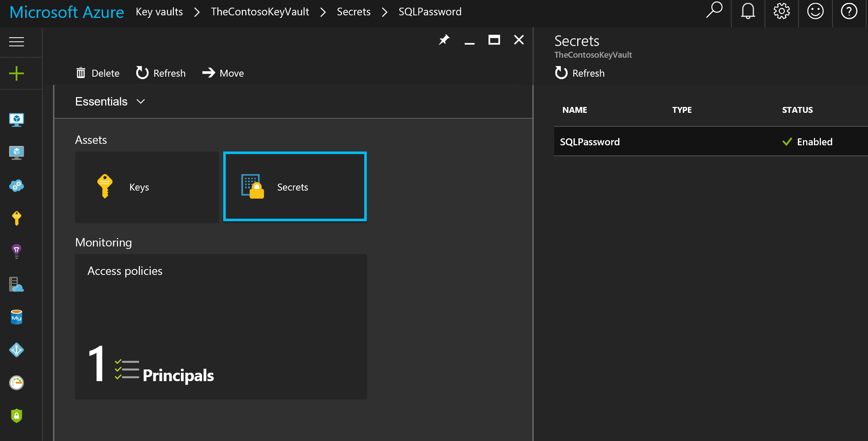Viewport: 868px width, 441px height.
Task: Open the Secrets tile
Action: point(295,187)
